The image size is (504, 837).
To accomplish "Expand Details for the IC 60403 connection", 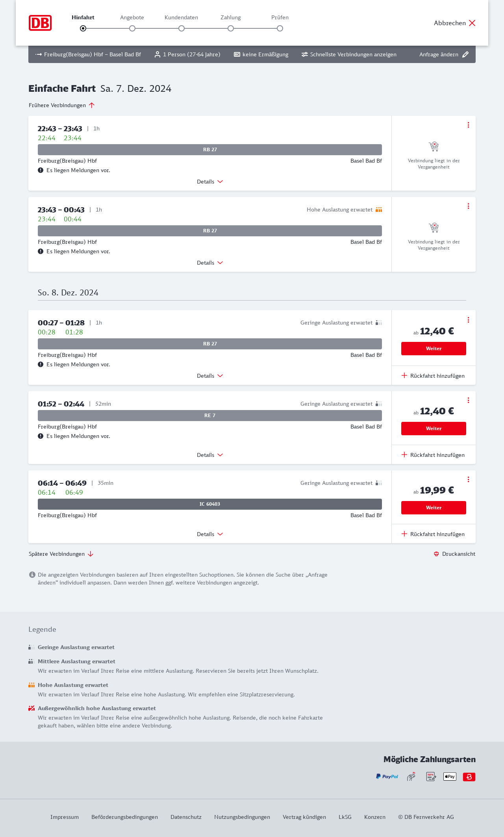I will pyautogui.click(x=210, y=534).
